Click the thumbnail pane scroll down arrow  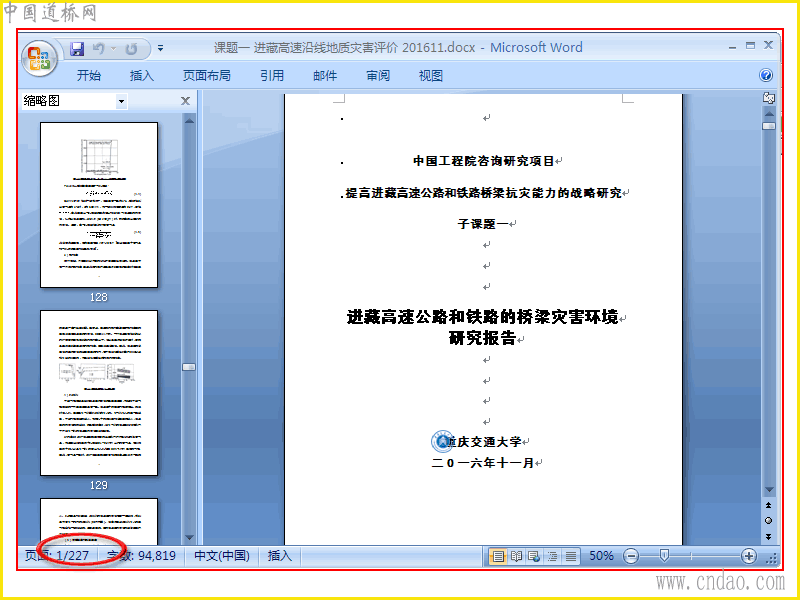pyautogui.click(x=189, y=537)
